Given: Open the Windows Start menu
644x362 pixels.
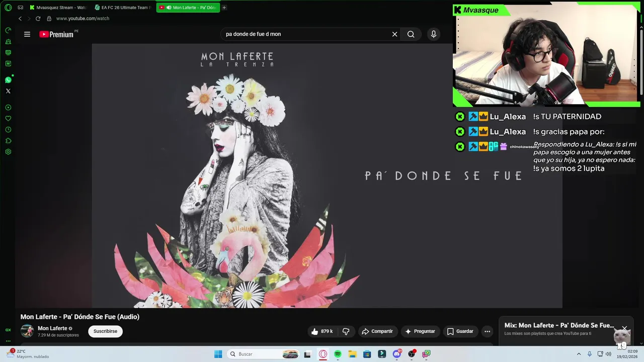Looking at the screenshot, I should pyautogui.click(x=218, y=354).
